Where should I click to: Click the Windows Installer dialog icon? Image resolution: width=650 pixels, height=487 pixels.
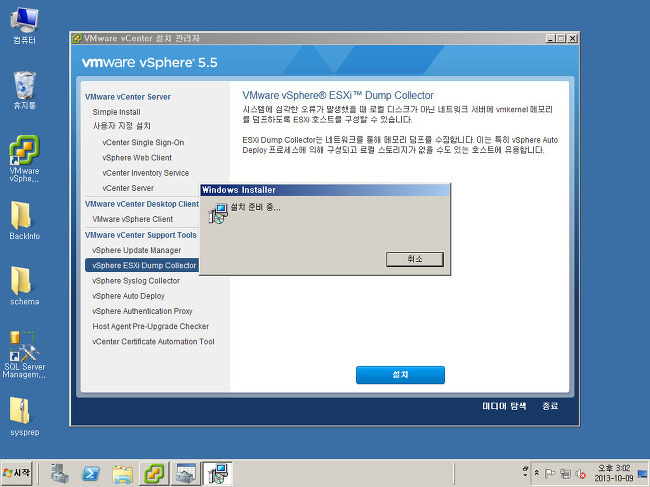tap(218, 213)
